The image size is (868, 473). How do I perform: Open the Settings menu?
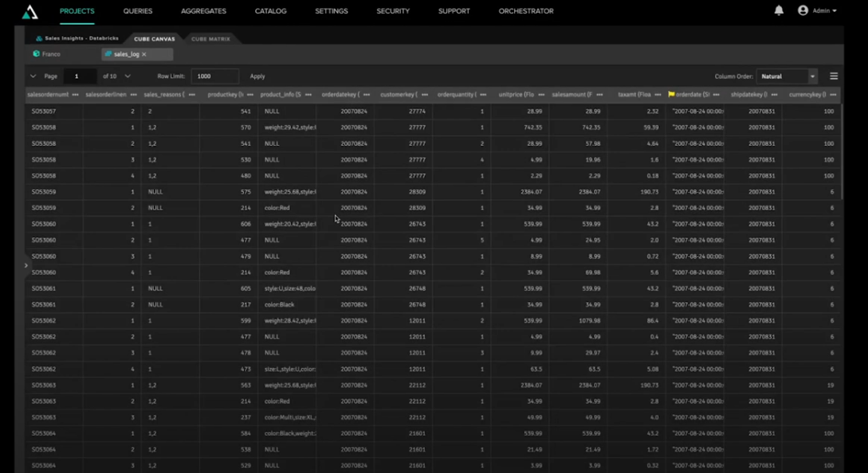(x=332, y=11)
